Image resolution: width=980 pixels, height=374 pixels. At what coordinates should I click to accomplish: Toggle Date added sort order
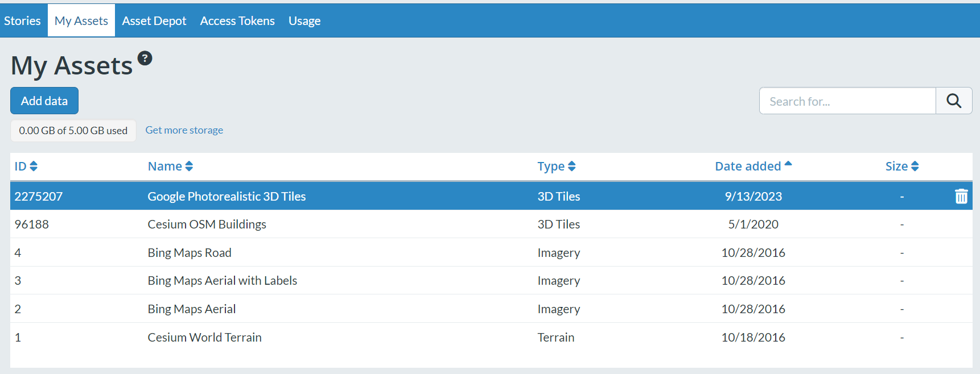pyautogui.click(x=753, y=166)
